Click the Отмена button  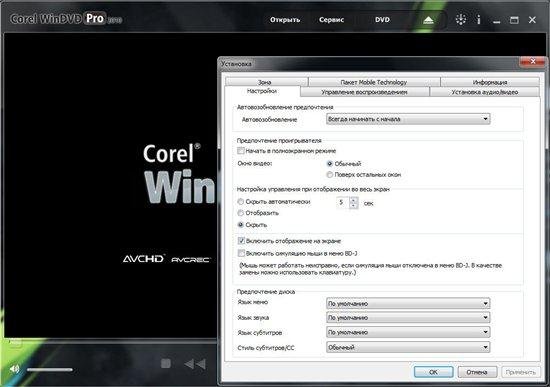477,372
